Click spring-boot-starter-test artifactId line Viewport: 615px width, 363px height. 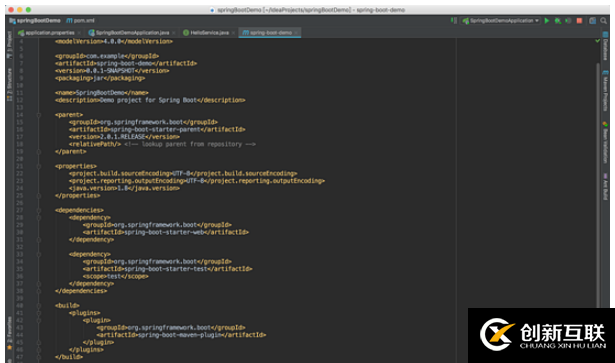(167, 269)
